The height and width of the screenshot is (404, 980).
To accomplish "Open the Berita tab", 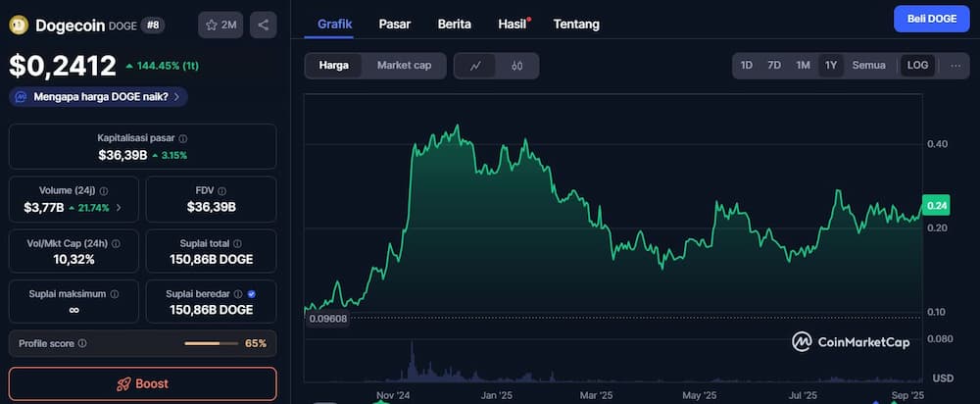I will tap(455, 25).
